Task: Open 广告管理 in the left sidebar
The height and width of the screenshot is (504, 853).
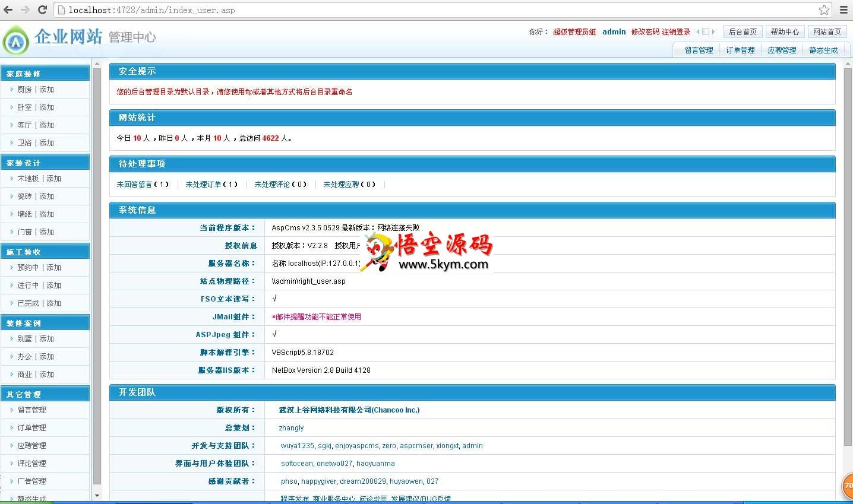Action: pyautogui.click(x=31, y=481)
